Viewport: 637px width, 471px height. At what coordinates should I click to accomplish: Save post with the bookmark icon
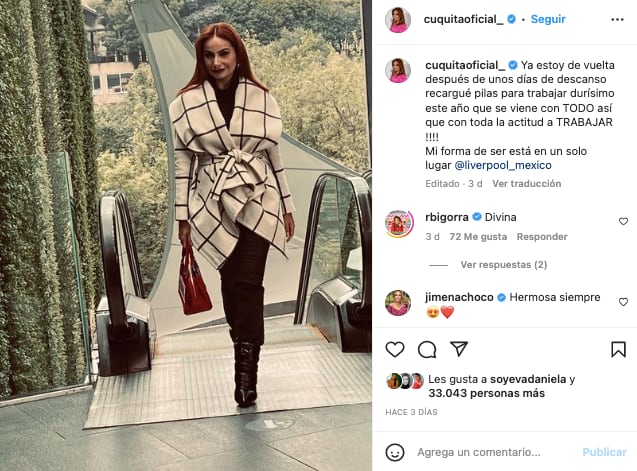click(618, 349)
